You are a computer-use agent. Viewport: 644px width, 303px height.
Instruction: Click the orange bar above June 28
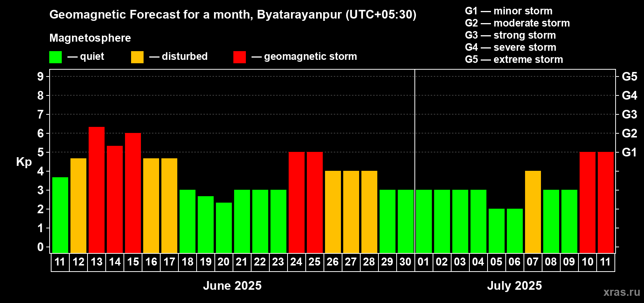point(369,212)
